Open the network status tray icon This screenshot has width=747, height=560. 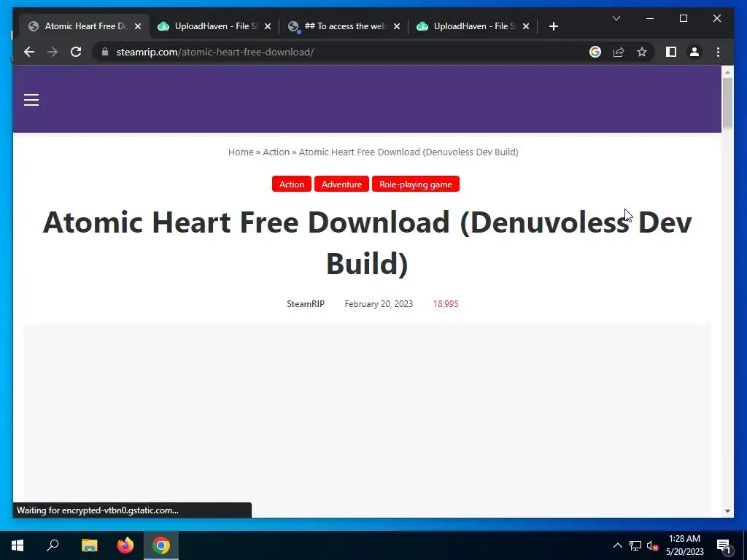[x=635, y=545]
